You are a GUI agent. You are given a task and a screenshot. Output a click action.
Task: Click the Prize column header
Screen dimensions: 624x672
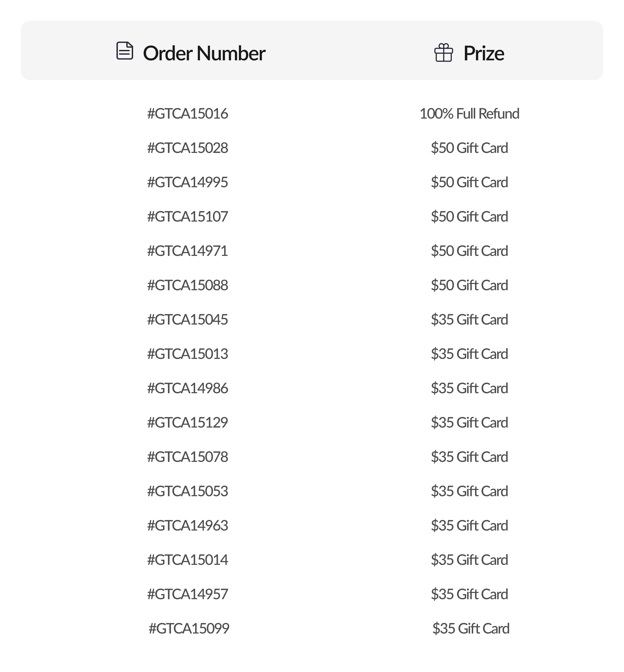484,53
